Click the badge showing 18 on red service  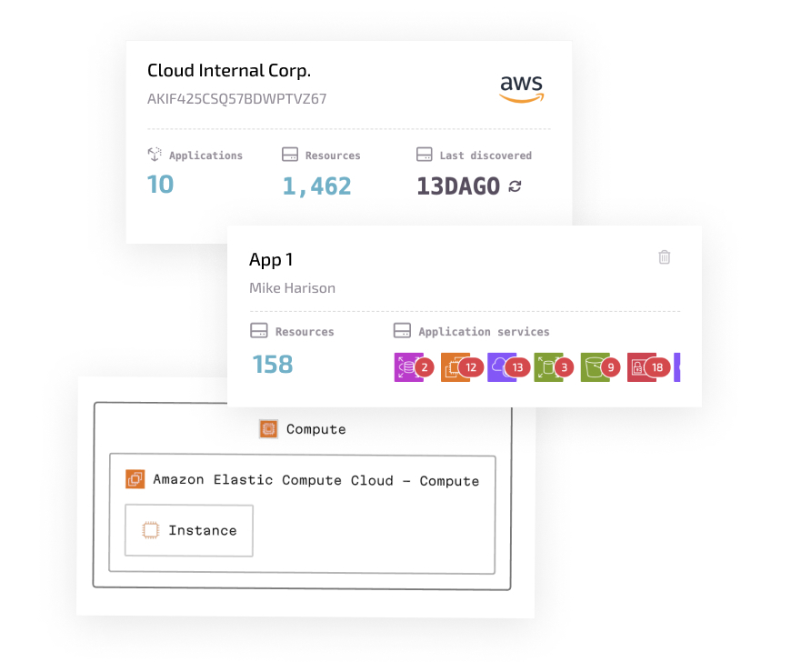point(658,367)
